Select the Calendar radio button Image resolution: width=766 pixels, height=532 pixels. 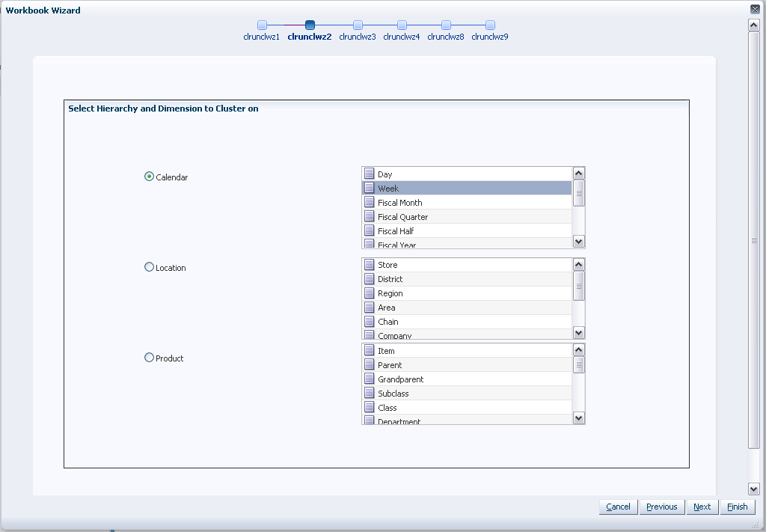[x=149, y=177]
